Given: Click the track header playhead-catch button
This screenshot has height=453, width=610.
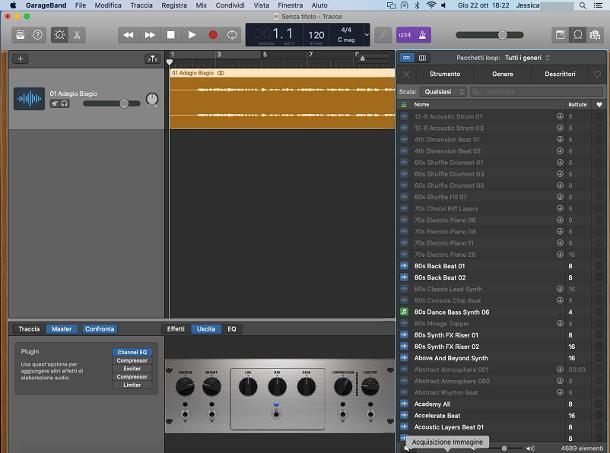Looking at the screenshot, I should [x=152, y=59].
